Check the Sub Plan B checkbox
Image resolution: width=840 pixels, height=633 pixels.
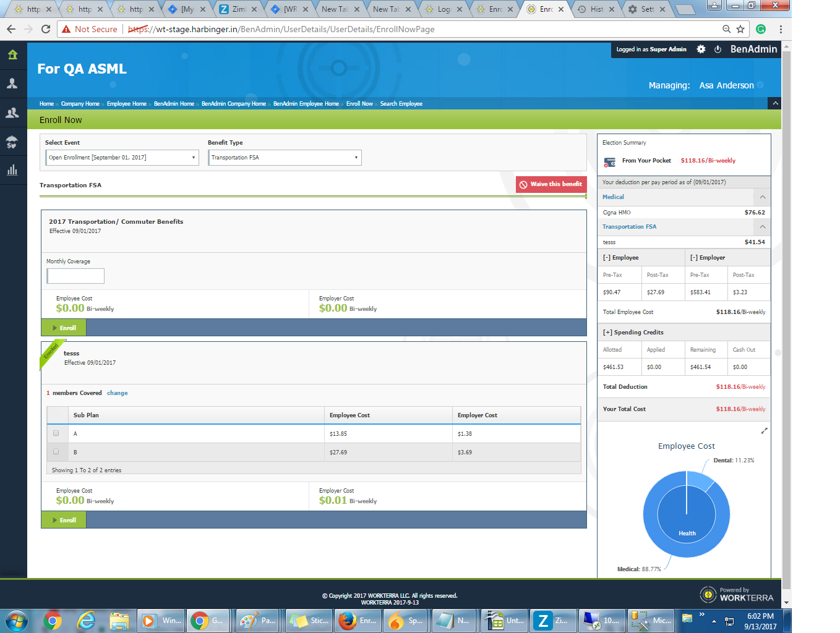tap(56, 452)
